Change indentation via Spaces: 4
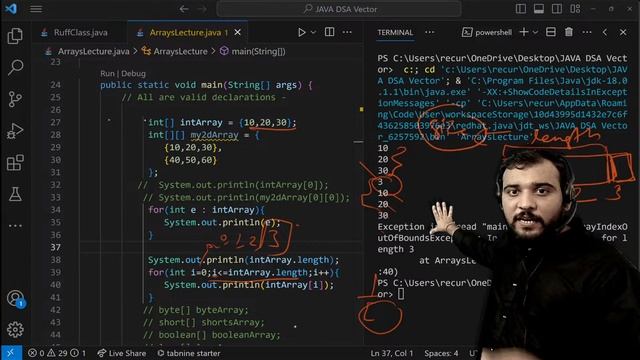The width and height of the screenshot is (640, 360). [441, 353]
